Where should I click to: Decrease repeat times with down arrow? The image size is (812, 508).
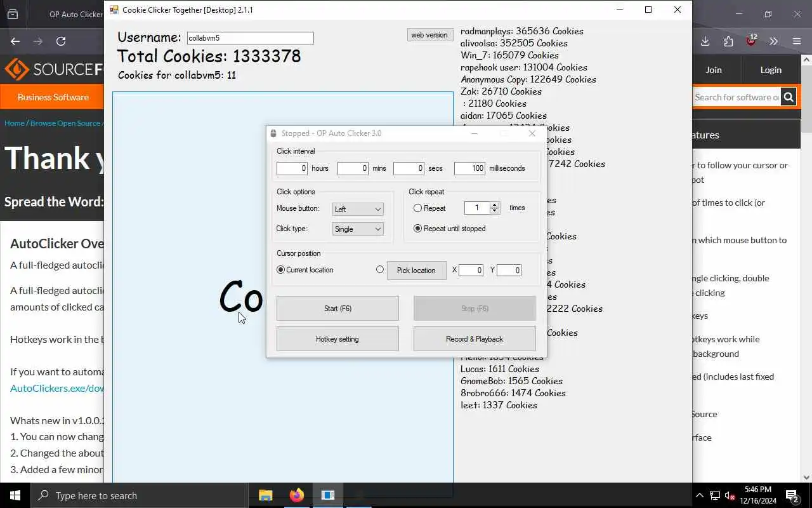(x=495, y=211)
